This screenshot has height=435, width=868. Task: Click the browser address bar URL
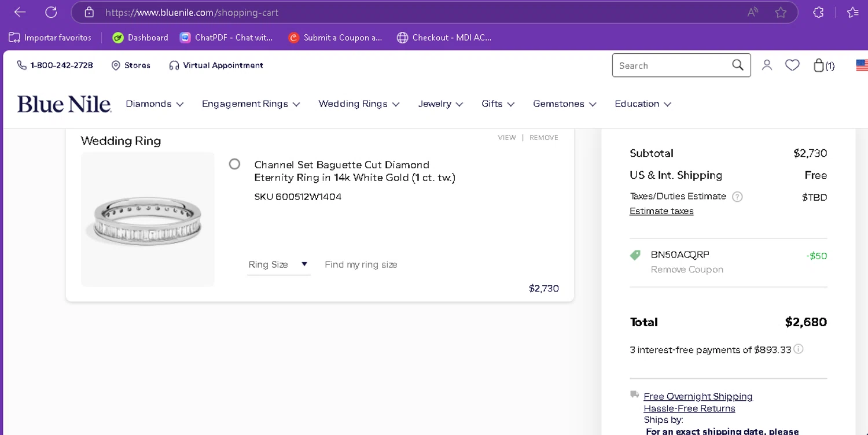pos(192,12)
